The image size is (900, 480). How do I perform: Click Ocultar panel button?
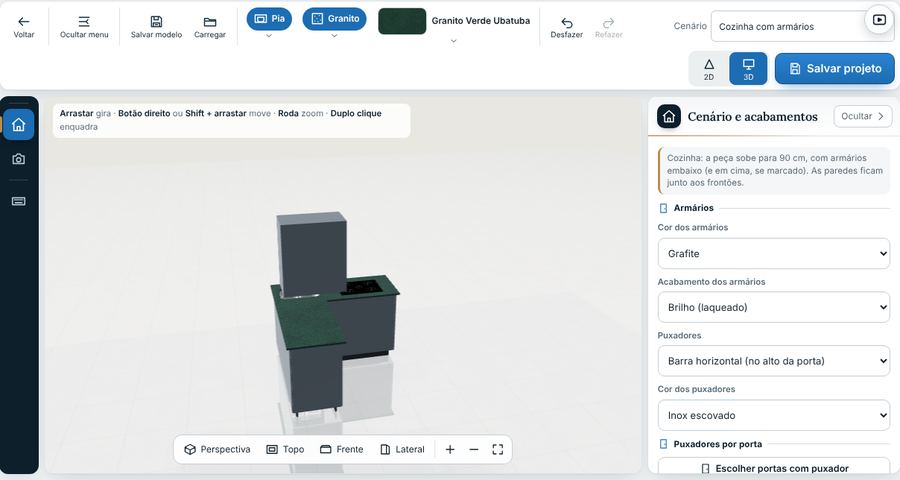pyautogui.click(x=863, y=116)
